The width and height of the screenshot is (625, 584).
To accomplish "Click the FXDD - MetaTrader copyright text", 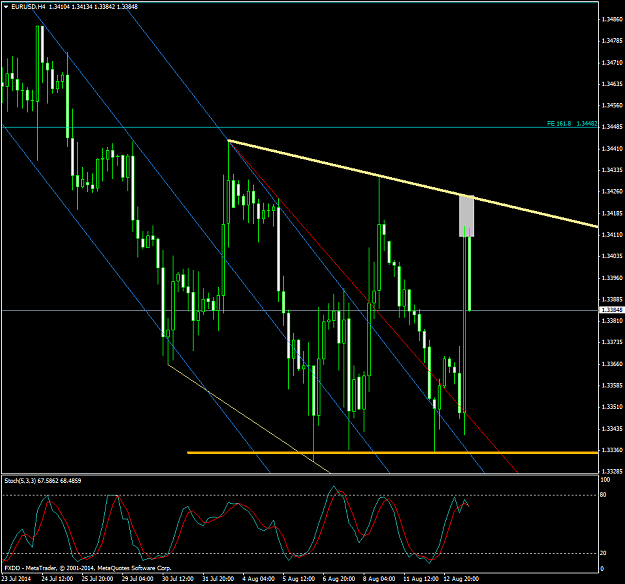I will pyautogui.click(x=88, y=568).
